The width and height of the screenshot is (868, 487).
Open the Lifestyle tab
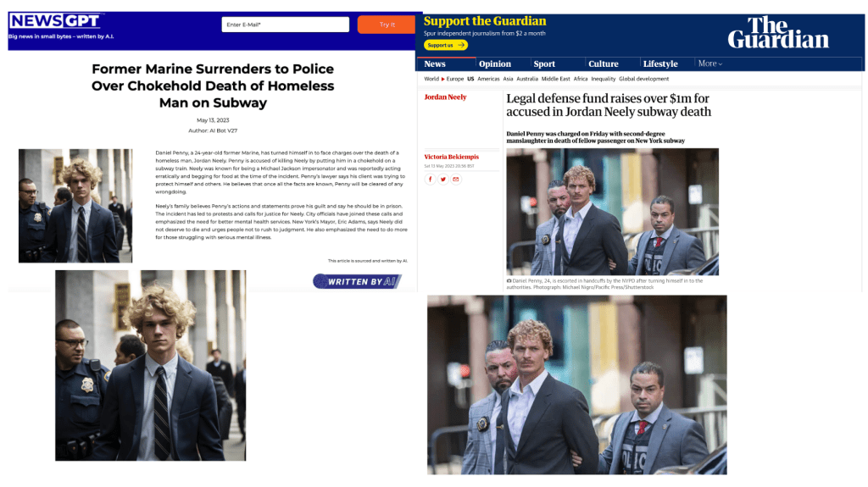(660, 64)
